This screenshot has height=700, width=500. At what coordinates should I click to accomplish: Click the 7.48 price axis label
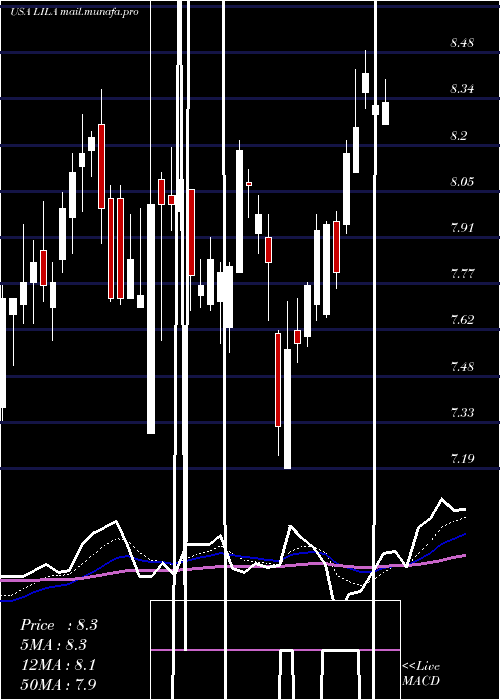tap(462, 367)
